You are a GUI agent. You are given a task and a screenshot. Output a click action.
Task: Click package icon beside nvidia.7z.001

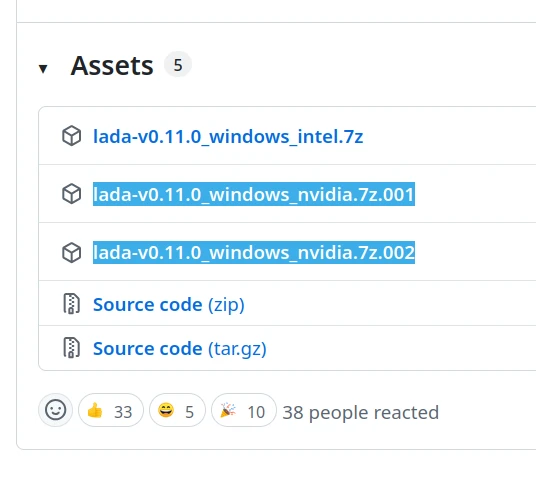(72, 194)
